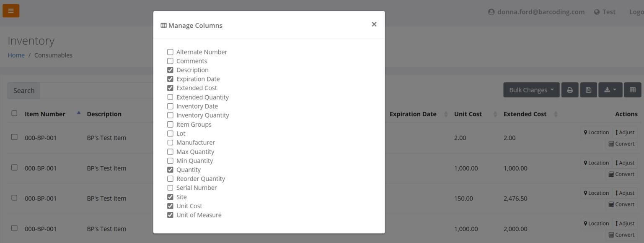Viewport: 644px width, 243px height.
Task: Go to Home breadcrumb
Action: click(x=16, y=55)
